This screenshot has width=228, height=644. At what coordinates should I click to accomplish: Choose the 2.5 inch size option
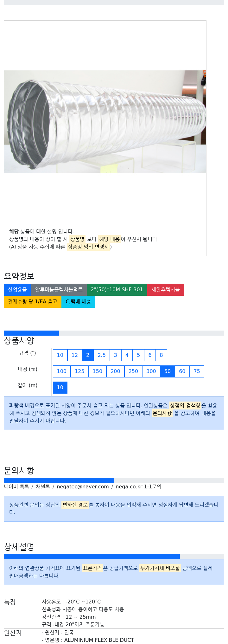102,355
